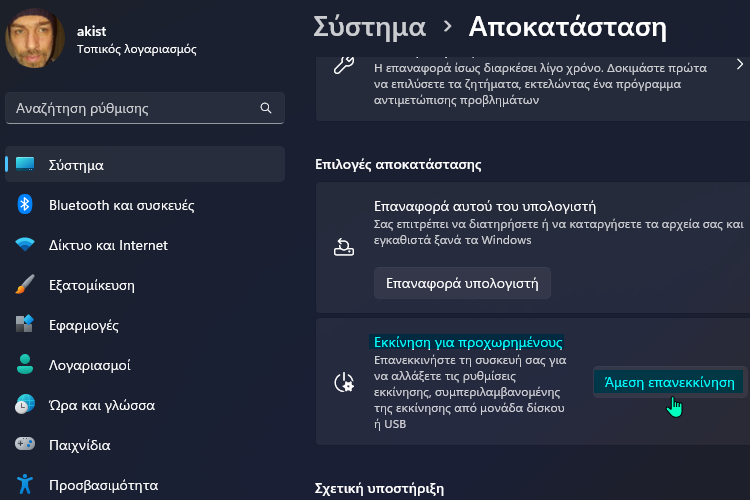Select the Εκκίνηση για προχωρημένους title
Viewport: 750px width, 500px height.
pyautogui.click(x=468, y=343)
